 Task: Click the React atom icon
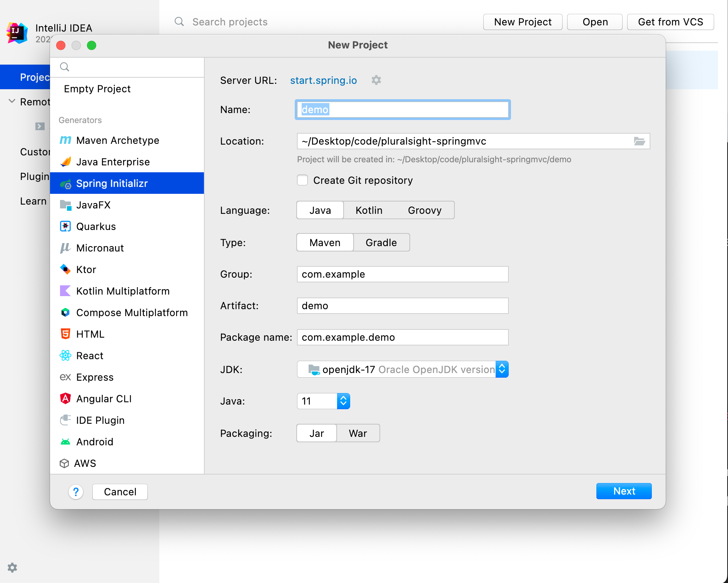(65, 356)
